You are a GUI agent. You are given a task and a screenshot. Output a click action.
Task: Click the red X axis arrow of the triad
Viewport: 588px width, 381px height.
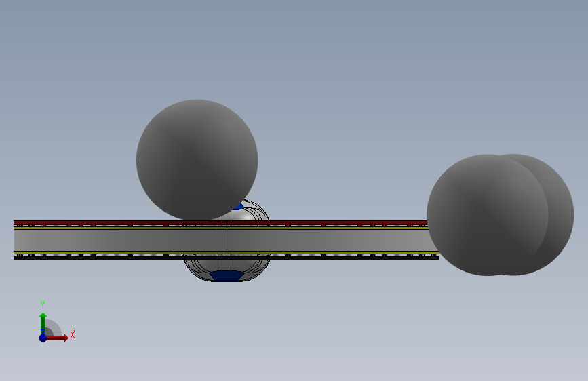(x=58, y=338)
